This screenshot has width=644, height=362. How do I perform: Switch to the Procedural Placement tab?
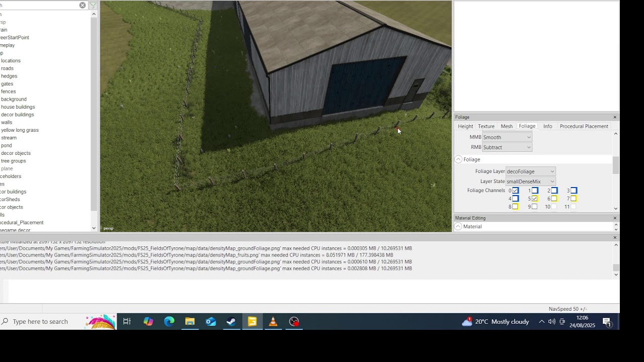tap(584, 126)
